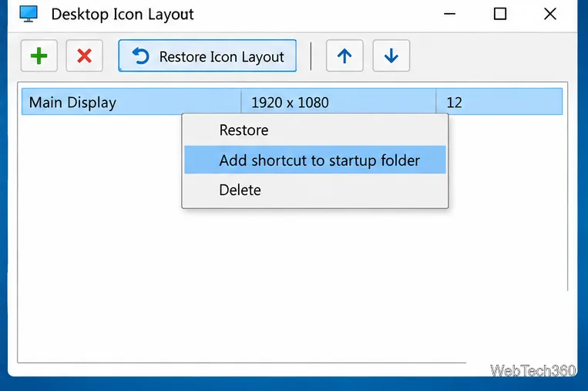This screenshot has width=588, height=391.
Task: Move the layout down with the down arrow
Action: pos(391,56)
